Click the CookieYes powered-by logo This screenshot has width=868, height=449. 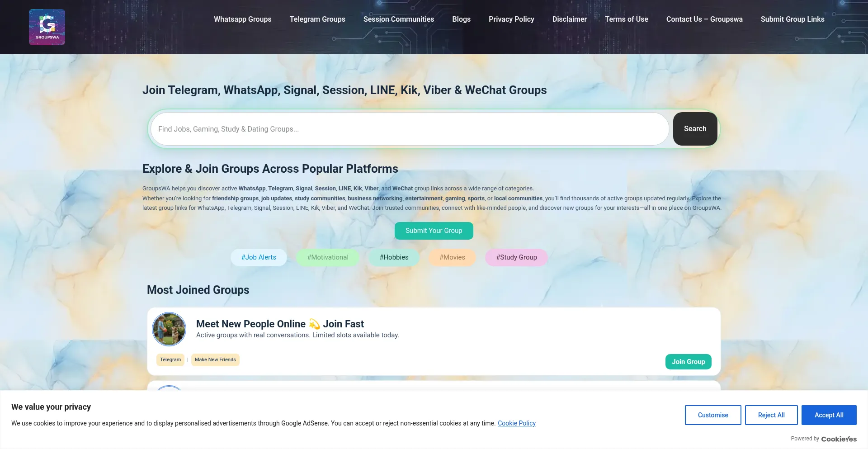click(839, 439)
